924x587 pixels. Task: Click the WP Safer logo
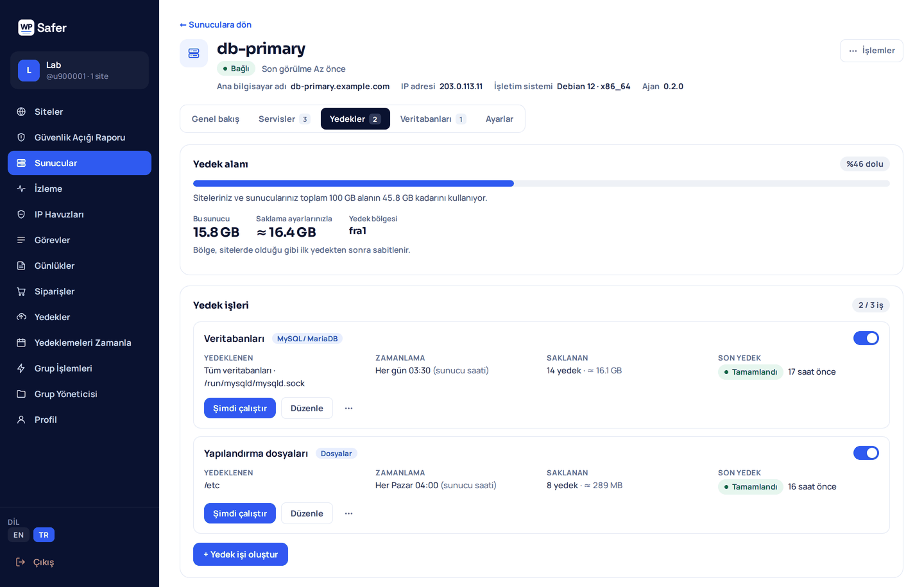[x=42, y=28]
